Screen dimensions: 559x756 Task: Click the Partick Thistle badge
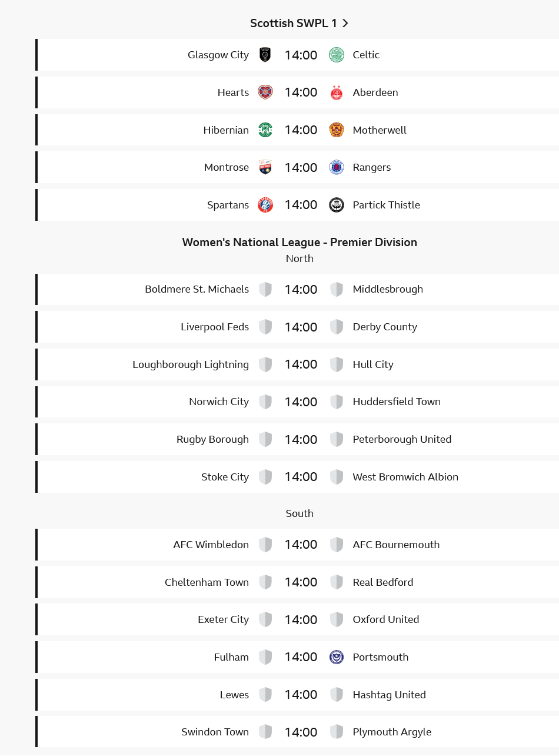[x=337, y=205]
